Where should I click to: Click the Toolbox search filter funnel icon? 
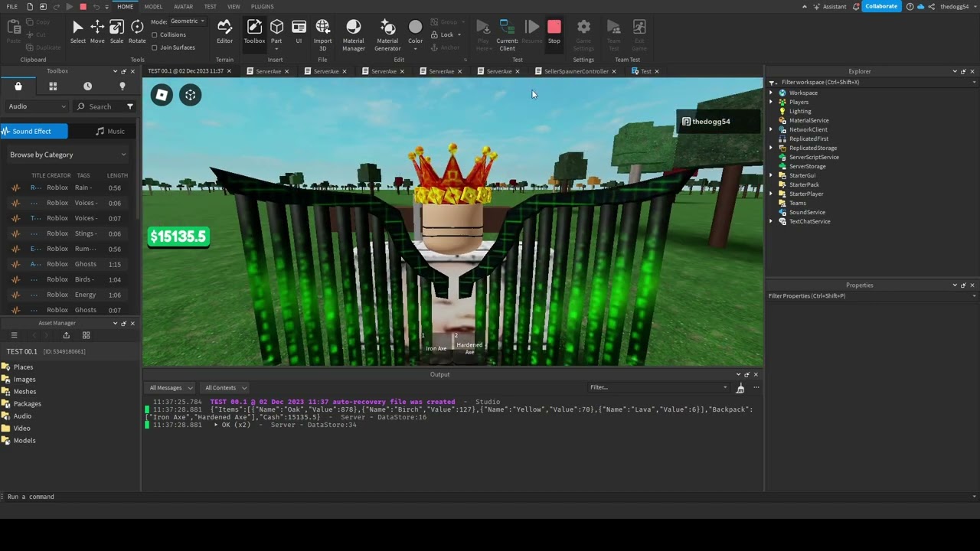130,106
